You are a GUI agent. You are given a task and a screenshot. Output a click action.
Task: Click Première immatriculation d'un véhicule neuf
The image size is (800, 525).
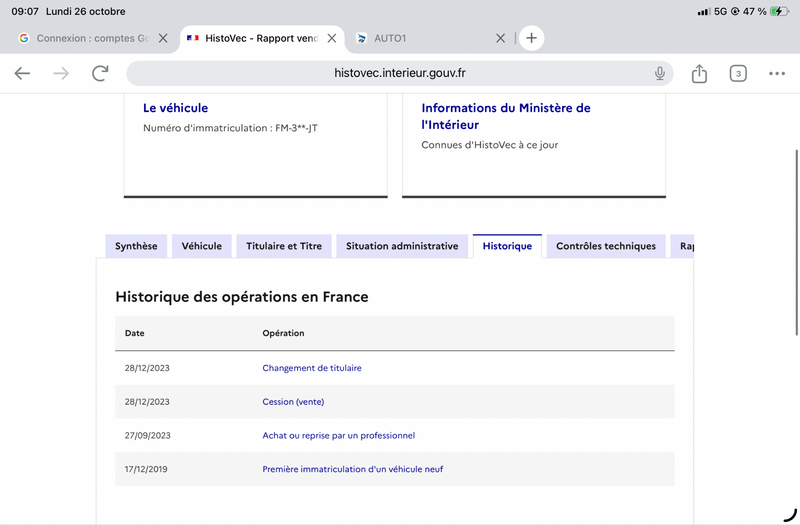coord(353,469)
